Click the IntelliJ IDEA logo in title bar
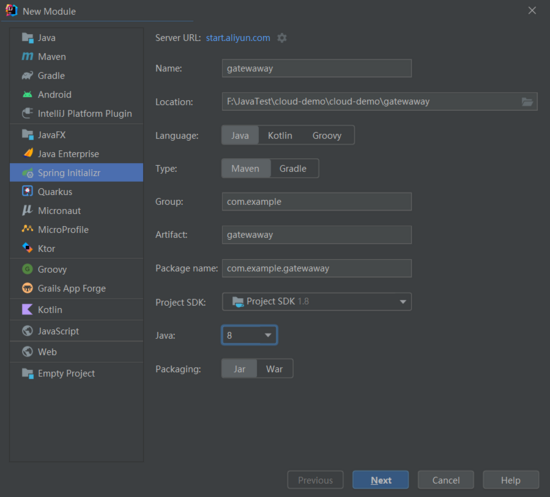Screen dimensions: 550x497 coord(11,11)
